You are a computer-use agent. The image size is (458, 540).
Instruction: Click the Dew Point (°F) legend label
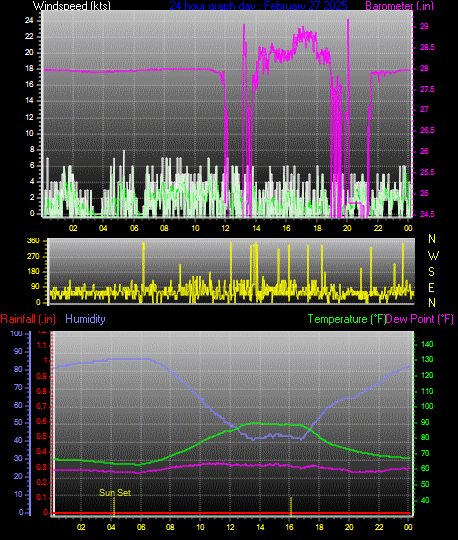[419, 319]
